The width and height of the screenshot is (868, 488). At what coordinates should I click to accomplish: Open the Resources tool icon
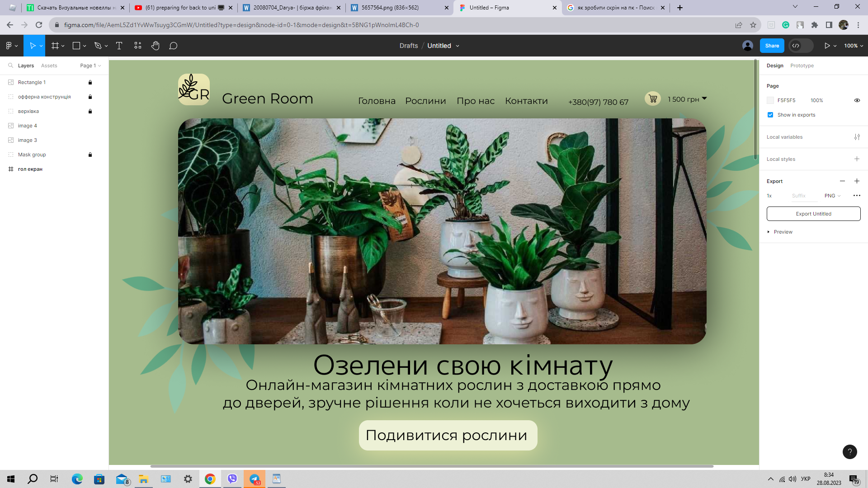[138, 46]
